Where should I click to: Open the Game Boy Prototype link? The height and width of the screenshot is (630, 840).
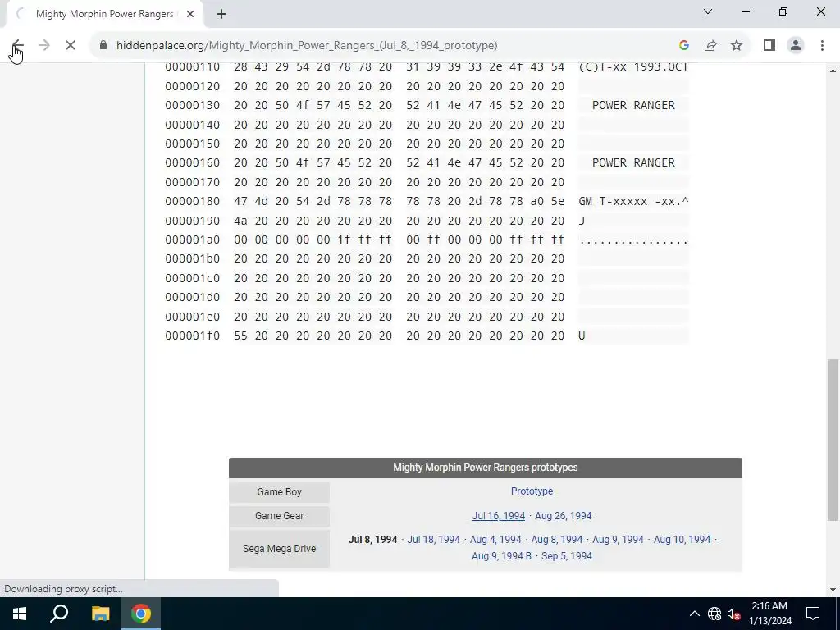click(532, 491)
